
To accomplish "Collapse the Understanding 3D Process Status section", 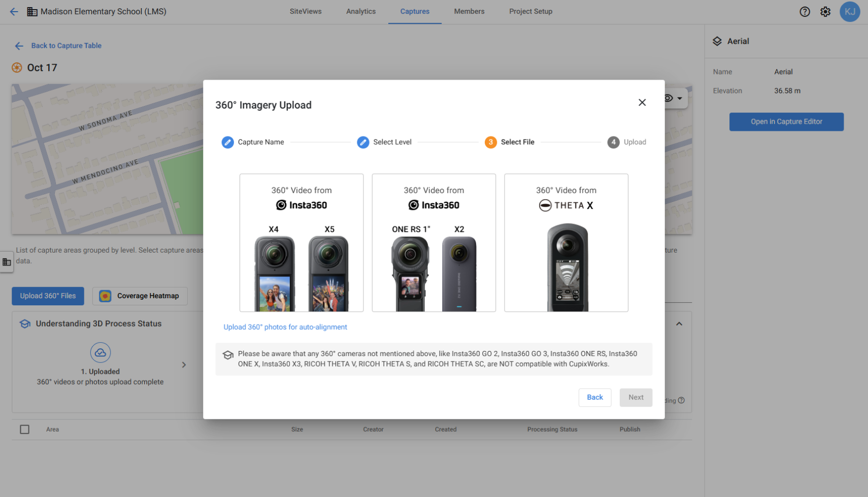I will click(x=679, y=324).
